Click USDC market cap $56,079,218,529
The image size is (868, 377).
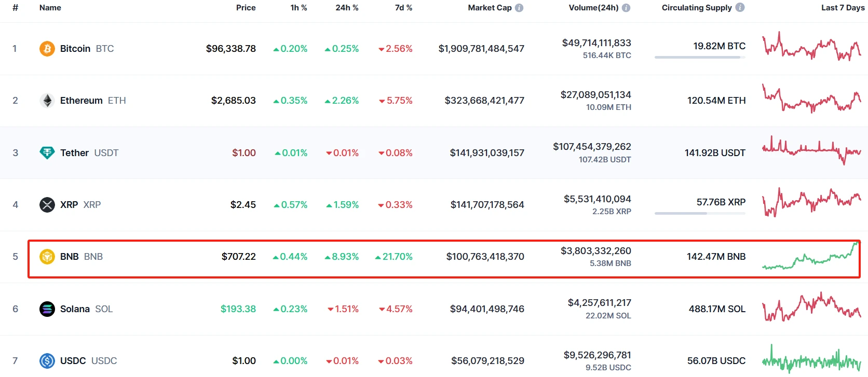point(487,361)
